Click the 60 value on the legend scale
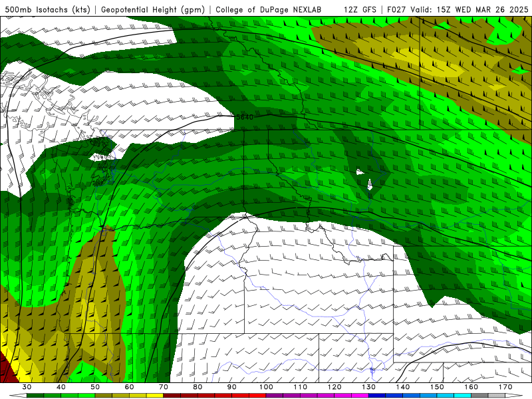The width and height of the screenshot is (532, 399). [129, 387]
